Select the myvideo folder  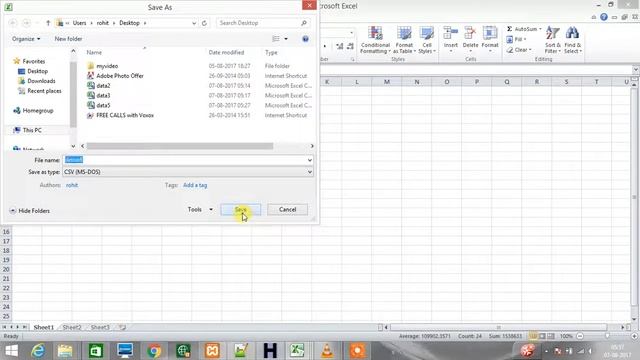pos(107,66)
